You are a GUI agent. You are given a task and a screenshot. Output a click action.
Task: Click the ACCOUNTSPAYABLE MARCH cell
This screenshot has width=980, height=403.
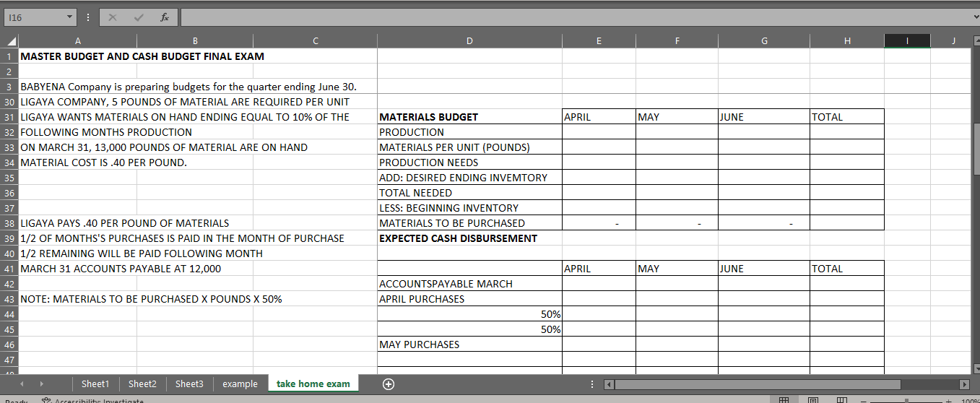469,284
